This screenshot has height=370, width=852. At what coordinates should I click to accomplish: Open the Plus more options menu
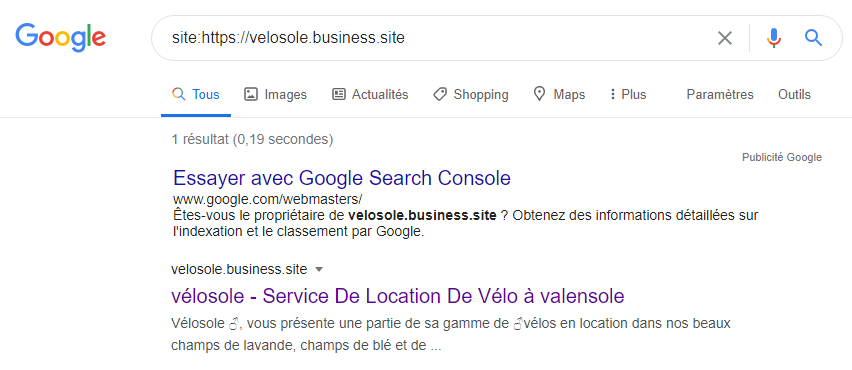tap(628, 95)
